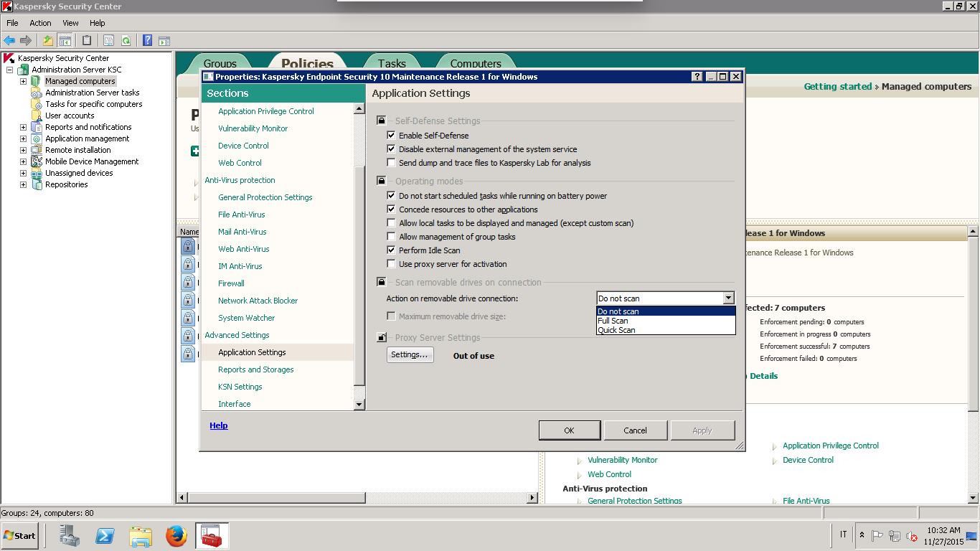Viewport: 980px width, 551px height.
Task: Click the Help link in the dialog
Action: (219, 425)
